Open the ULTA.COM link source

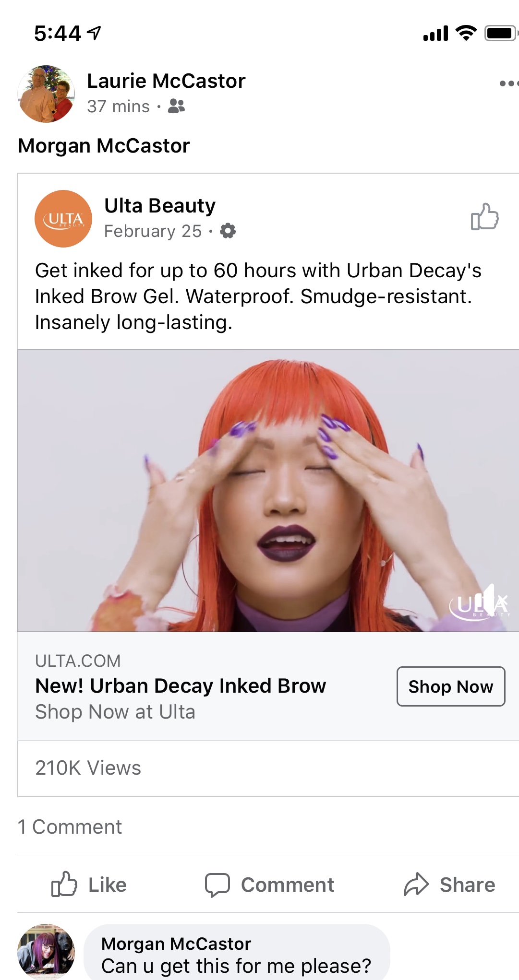[78, 661]
